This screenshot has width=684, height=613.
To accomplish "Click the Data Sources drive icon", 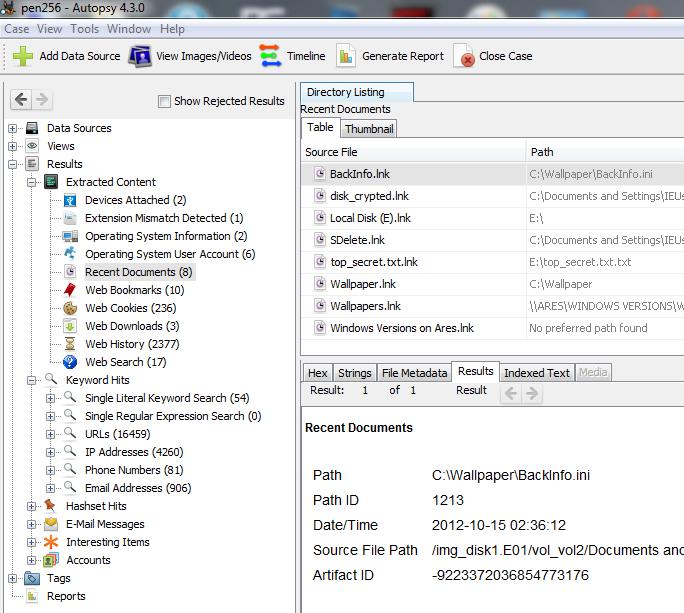I will coord(32,128).
